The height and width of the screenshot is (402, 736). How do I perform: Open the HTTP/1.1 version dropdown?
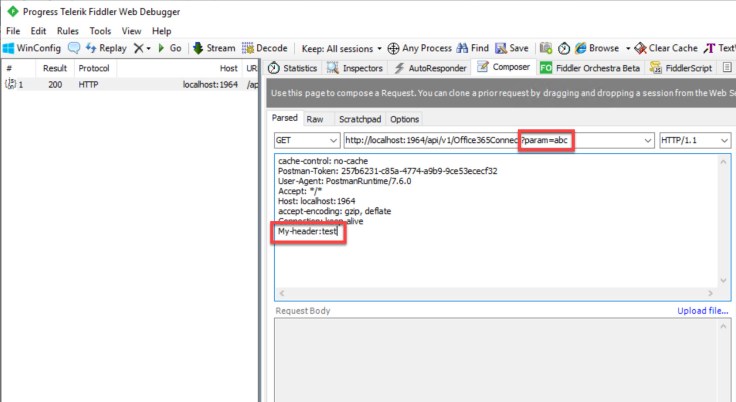[x=694, y=141]
